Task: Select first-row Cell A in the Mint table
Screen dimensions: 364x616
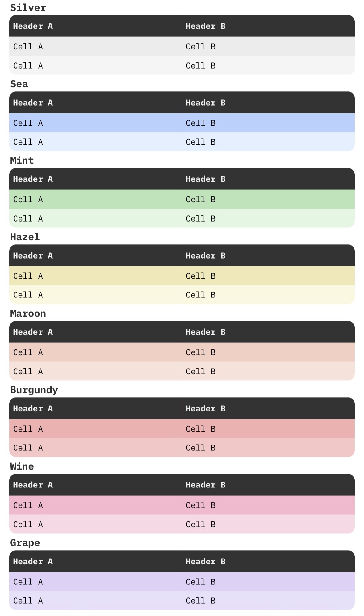Action: pyautogui.click(x=28, y=199)
